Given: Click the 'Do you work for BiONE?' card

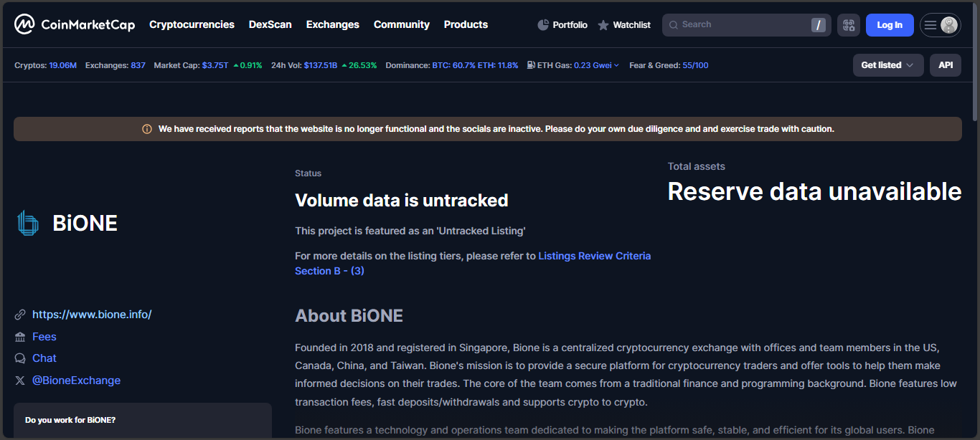Looking at the screenshot, I should click(x=143, y=421).
